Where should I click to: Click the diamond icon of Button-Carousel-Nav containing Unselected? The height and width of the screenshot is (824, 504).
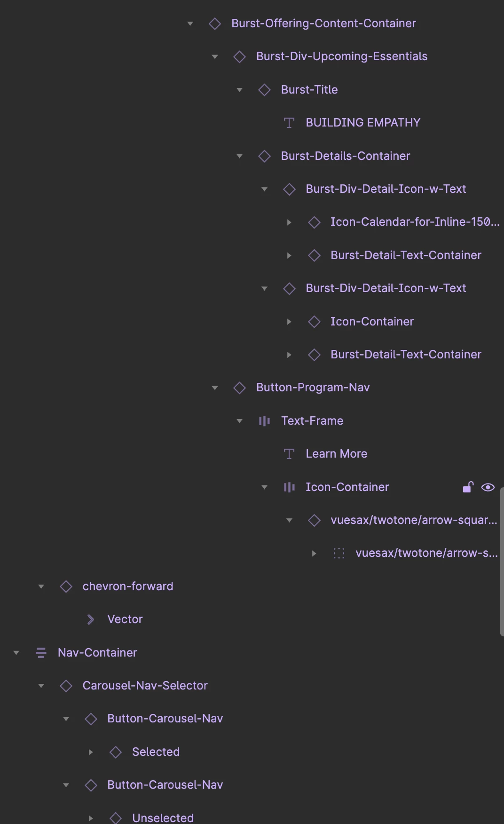coord(91,785)
